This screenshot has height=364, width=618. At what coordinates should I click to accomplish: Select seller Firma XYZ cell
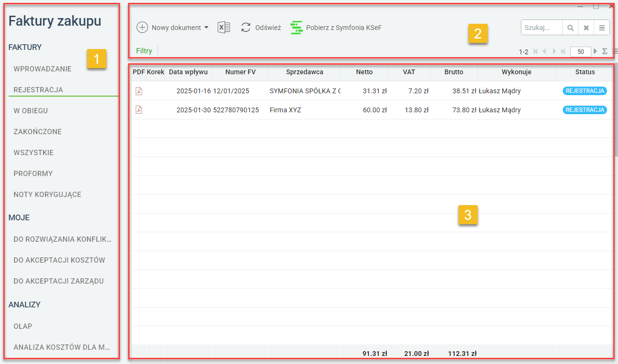pos(286,110)
